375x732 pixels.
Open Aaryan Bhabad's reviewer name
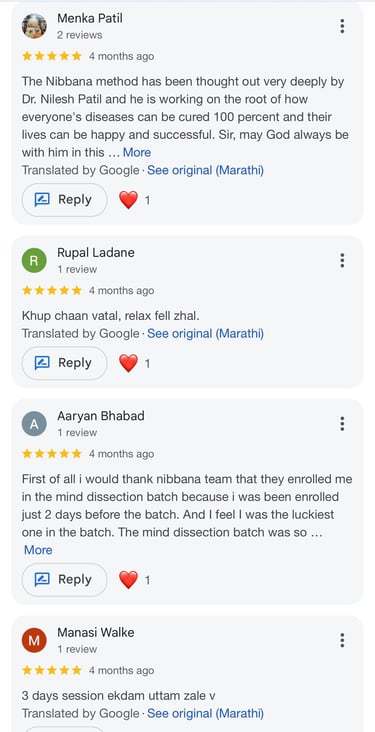(101, 415)
